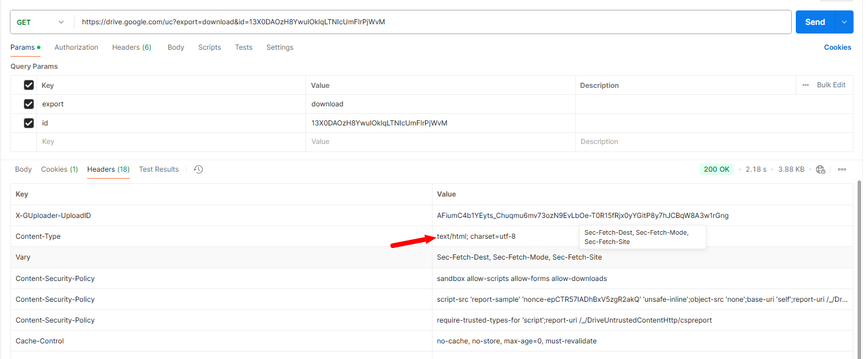Open response more options ellipsis

click(x=842, y=169)
